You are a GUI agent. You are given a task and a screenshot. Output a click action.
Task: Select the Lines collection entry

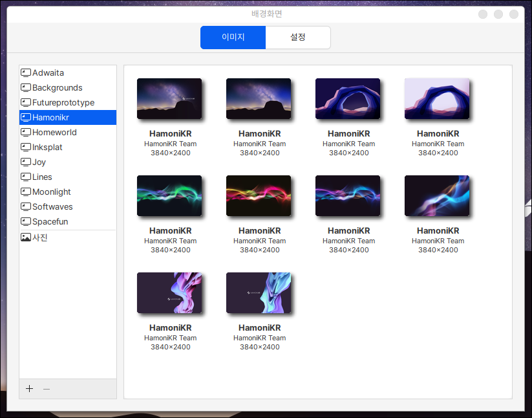coord(42,177)
